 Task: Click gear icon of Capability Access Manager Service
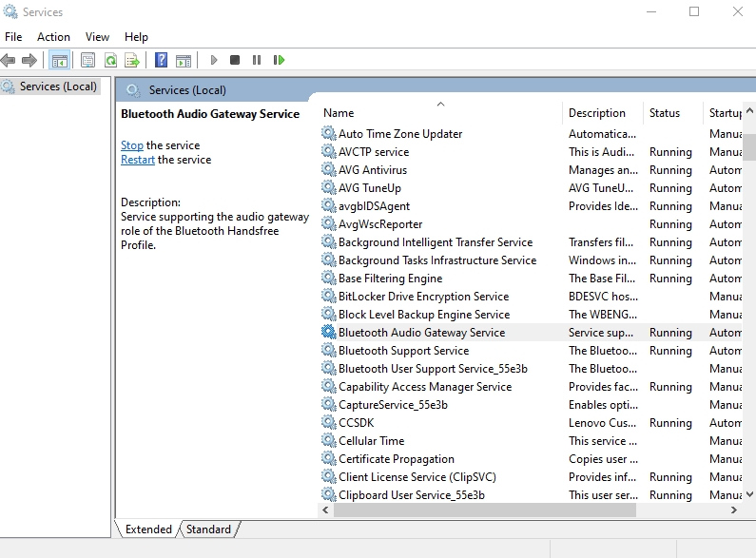[x=328, y=387]
